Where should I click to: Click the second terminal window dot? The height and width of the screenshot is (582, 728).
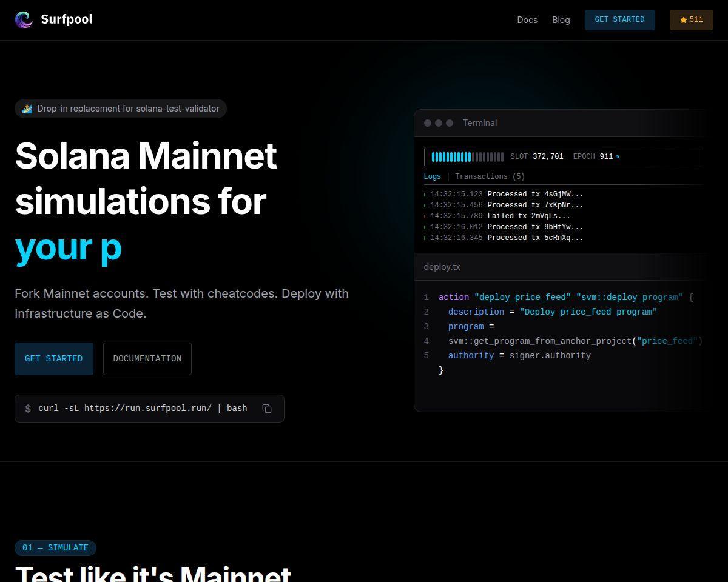pyautogui.click(x=439, y=123)
